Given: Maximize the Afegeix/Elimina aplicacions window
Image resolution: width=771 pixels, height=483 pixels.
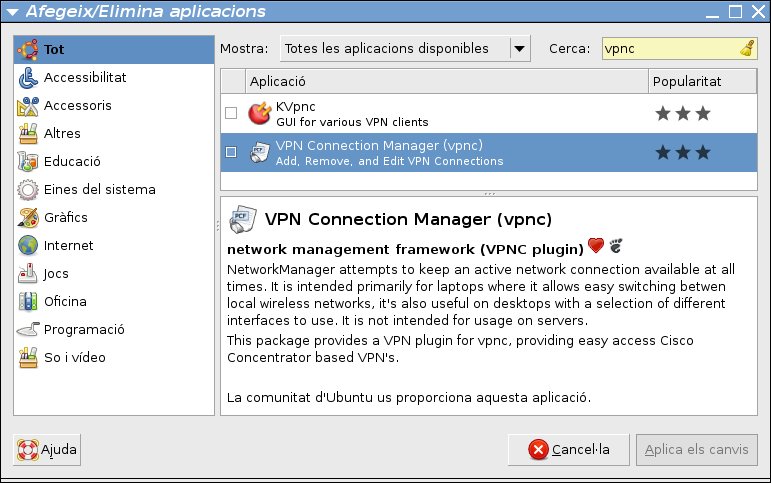Looking at the screenshot, I should (735, 11).
